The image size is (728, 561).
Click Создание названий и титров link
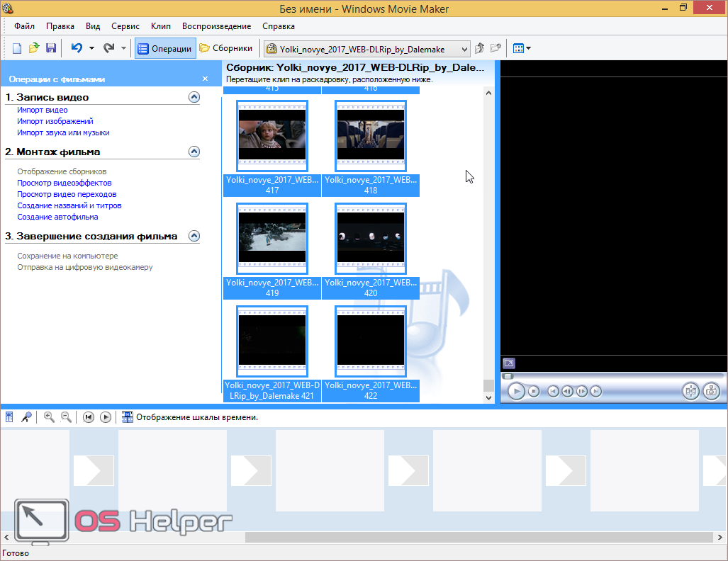(x=69, y=205)
